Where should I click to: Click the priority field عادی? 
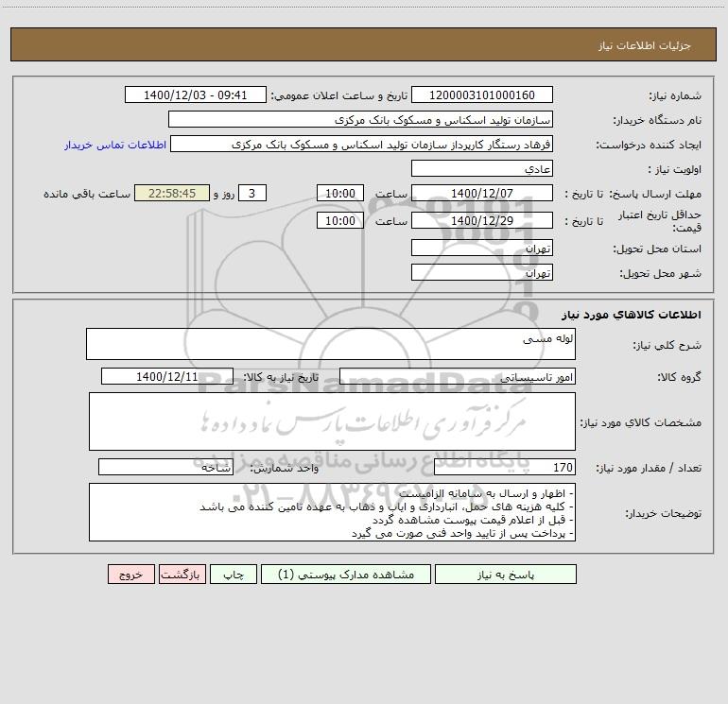(482, 168)
